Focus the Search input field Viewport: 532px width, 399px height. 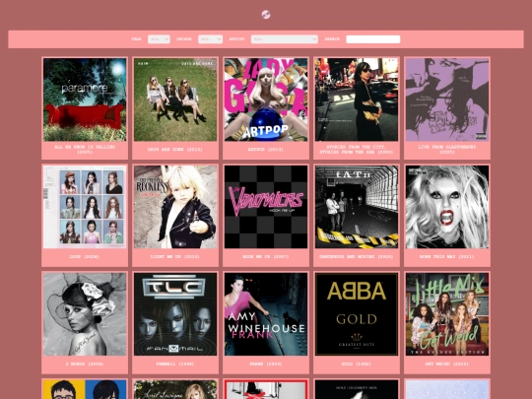pos(372,39)
